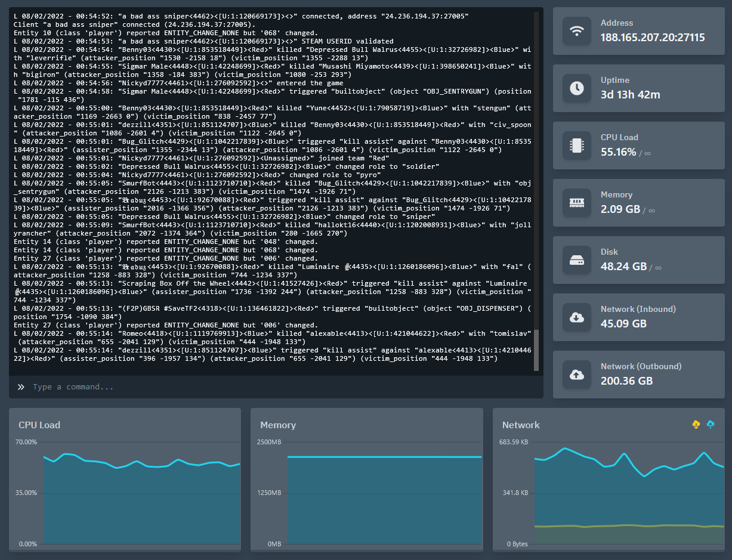This screenshot has height=560, width=732.
Task: Click the 0.00% axis label on CPU chart
Action: (x=27, y=544)
